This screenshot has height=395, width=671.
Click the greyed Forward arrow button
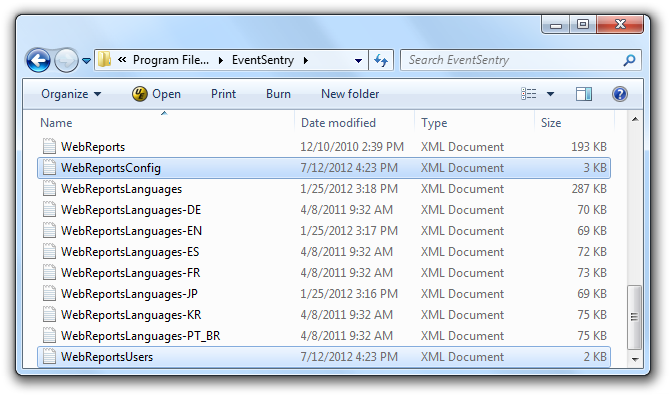pos(66,60)
